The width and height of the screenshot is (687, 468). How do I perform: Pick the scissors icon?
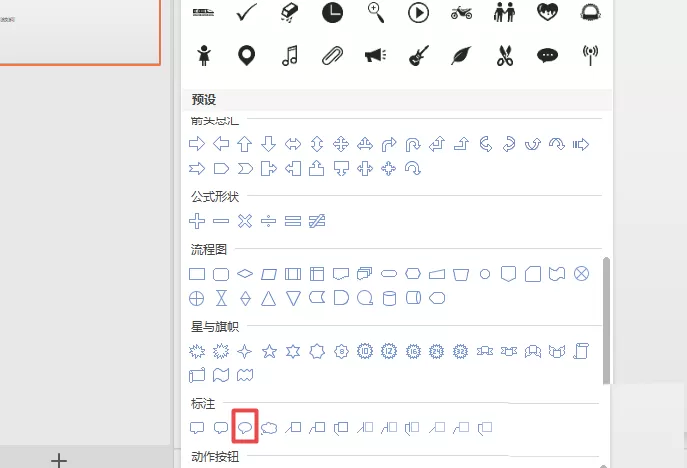(505, 56)
